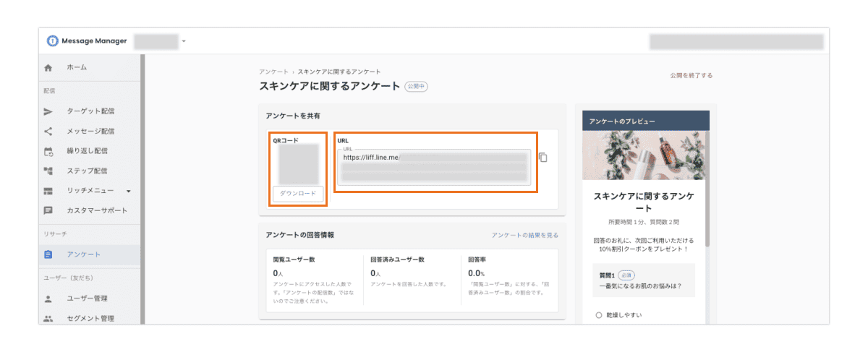Viewport: 868px width, 352px height.
Task: Click アンケート breadcrumb link
Action: (x=273, y=72)
